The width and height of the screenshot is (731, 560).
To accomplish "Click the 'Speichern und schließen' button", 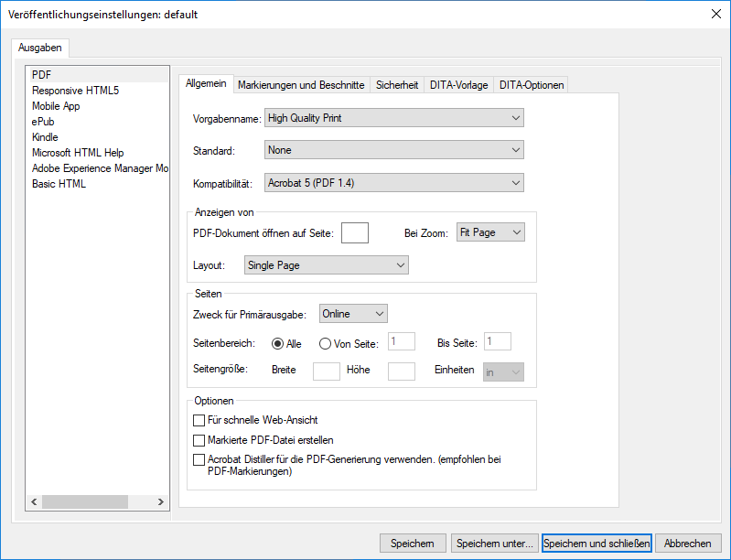I will [597, 544].
